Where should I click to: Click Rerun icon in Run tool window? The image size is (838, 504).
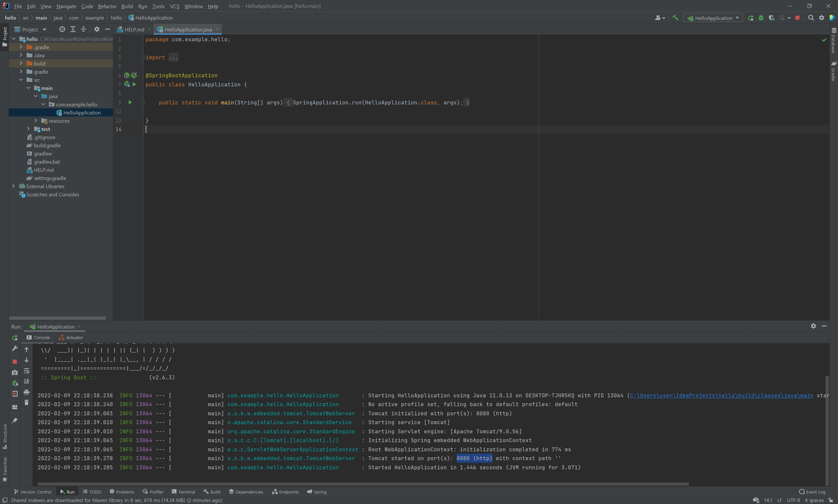tap(15, 338)
